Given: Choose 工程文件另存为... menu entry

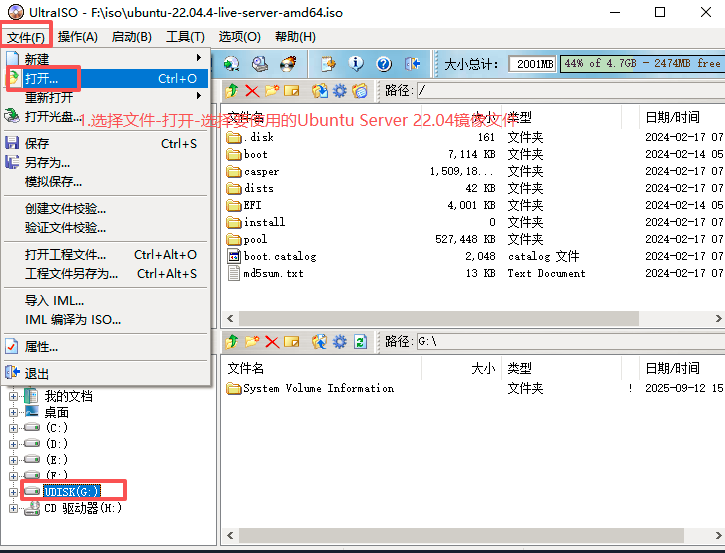Looking at the screenshot, I should point(106,273).
